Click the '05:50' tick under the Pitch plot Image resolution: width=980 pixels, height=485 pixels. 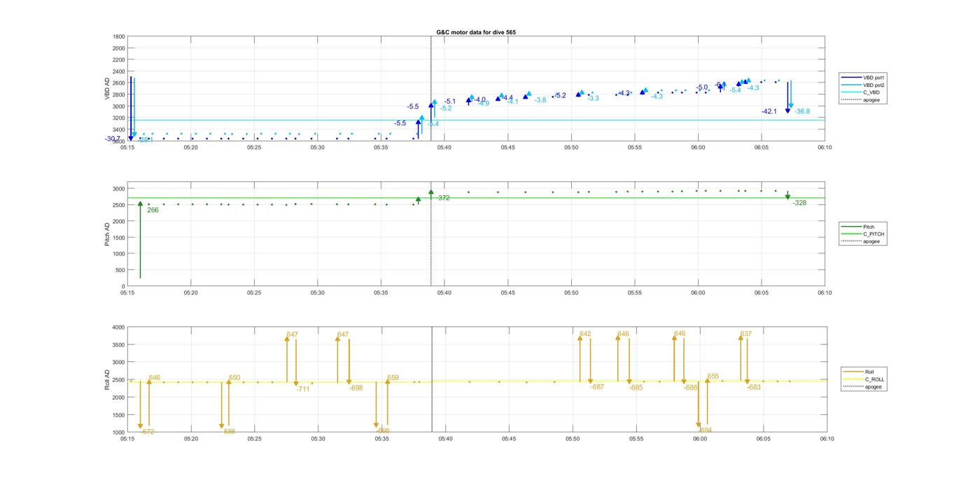click(x=571, y=293)
